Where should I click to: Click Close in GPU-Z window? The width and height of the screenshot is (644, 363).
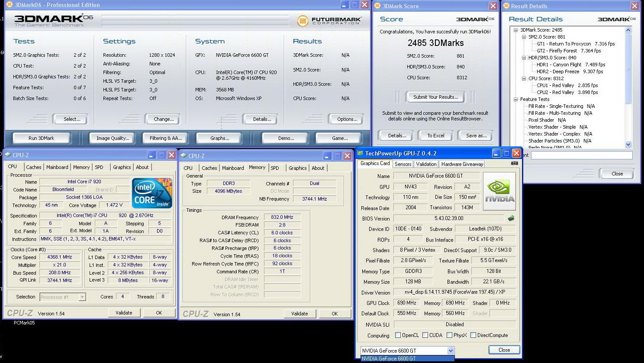[504, 350]
